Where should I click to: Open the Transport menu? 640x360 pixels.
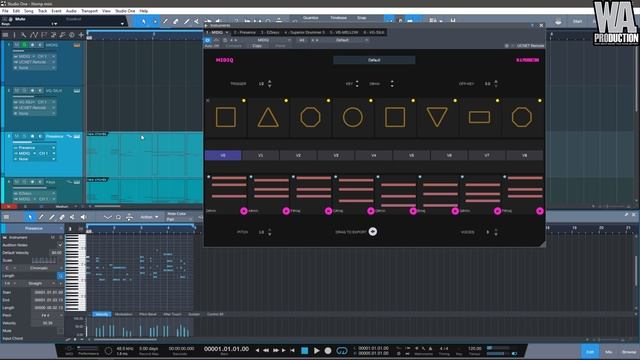point(89,11)
